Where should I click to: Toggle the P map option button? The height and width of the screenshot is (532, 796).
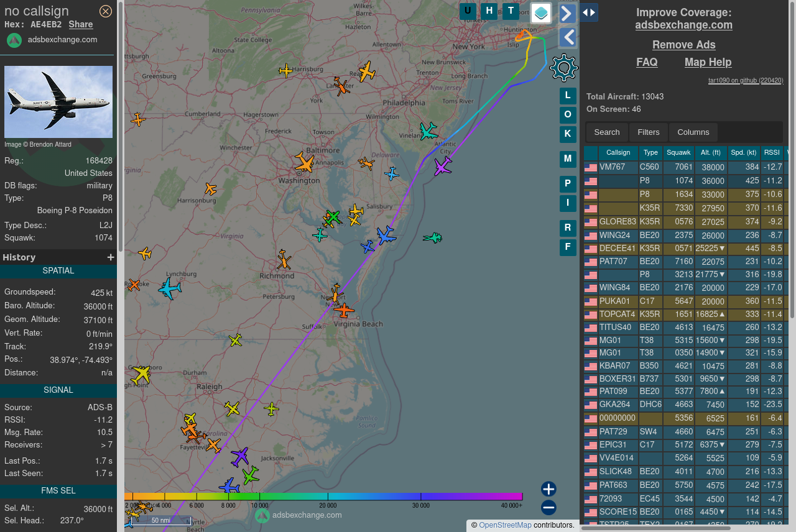[x=568, y=185]
